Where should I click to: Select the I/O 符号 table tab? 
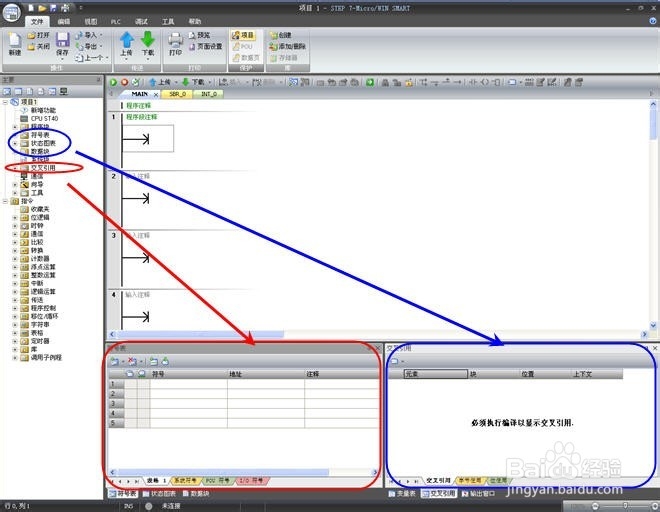tap(251, 480)
